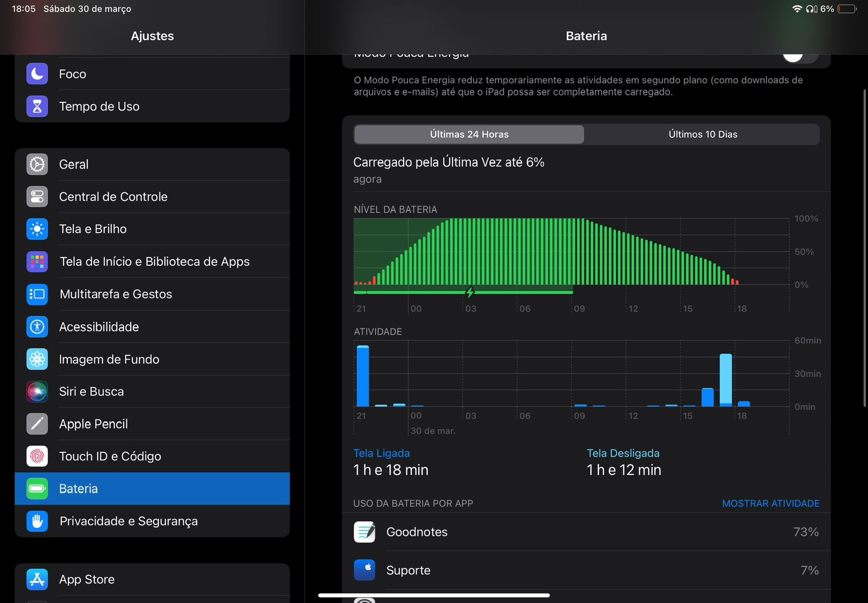Tap the Siri e Busca icon
Screen dimensions: 868x603
click(x=37, y=391)
